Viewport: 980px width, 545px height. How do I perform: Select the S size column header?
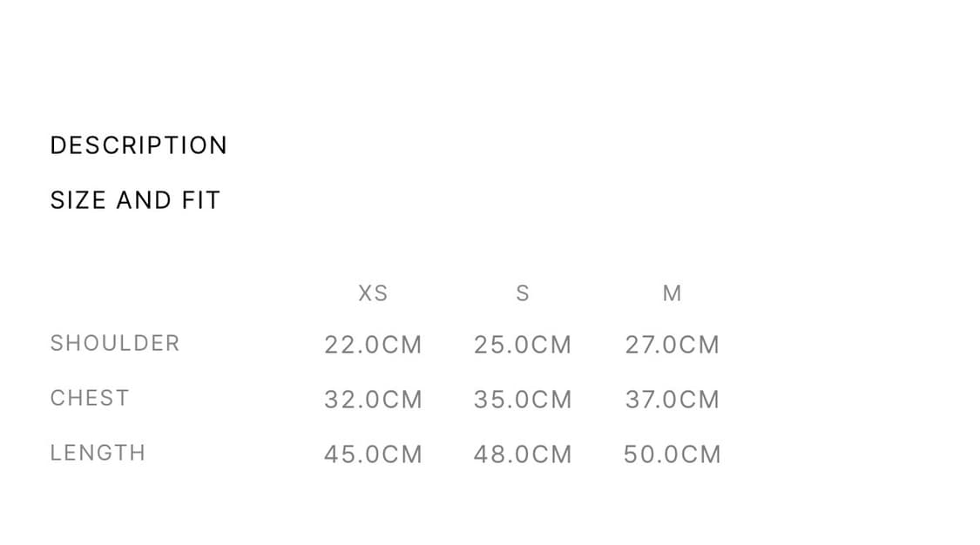pyautogui.click(x=523, y=293)
